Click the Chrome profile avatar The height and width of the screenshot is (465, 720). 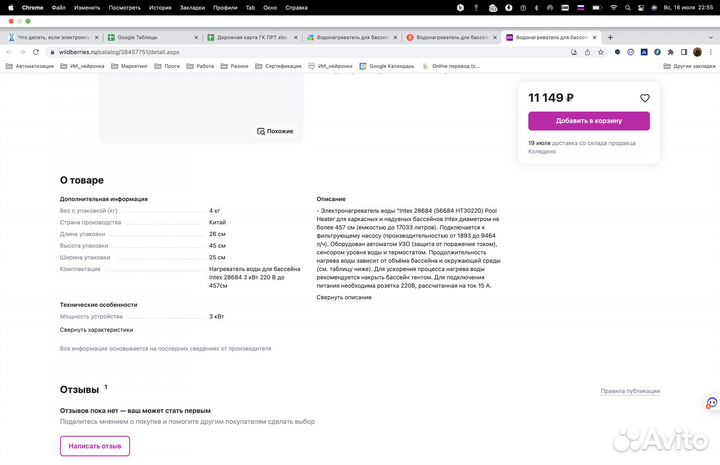pos(697,52)
